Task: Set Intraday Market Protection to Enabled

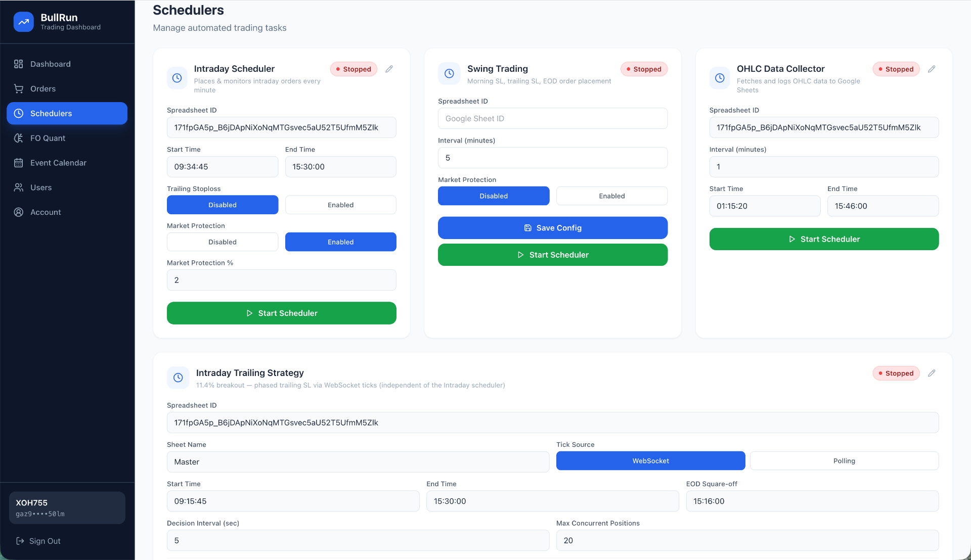Action: 340,242
